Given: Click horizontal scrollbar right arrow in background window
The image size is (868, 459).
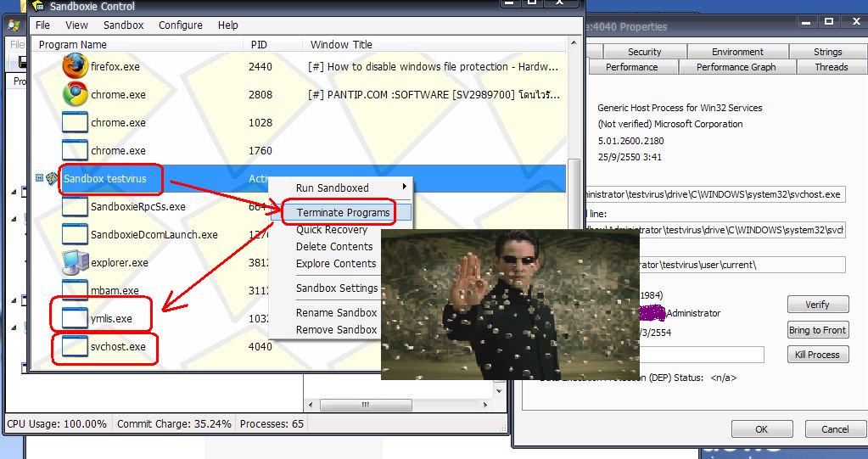Looking at the screenshot, I should (485, 405).
